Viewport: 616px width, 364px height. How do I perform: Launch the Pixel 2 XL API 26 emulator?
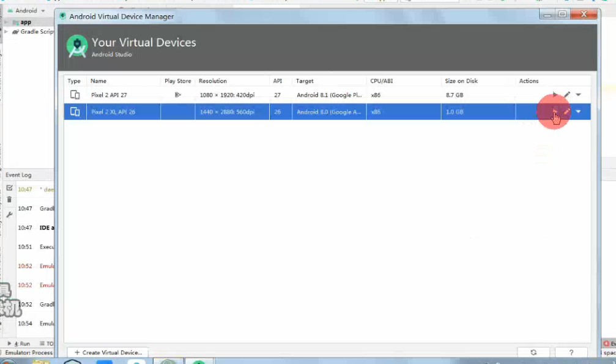pos(555,111)
